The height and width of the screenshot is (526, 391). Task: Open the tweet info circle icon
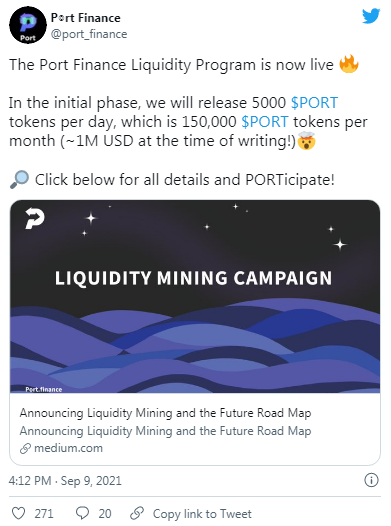point(371,480)
